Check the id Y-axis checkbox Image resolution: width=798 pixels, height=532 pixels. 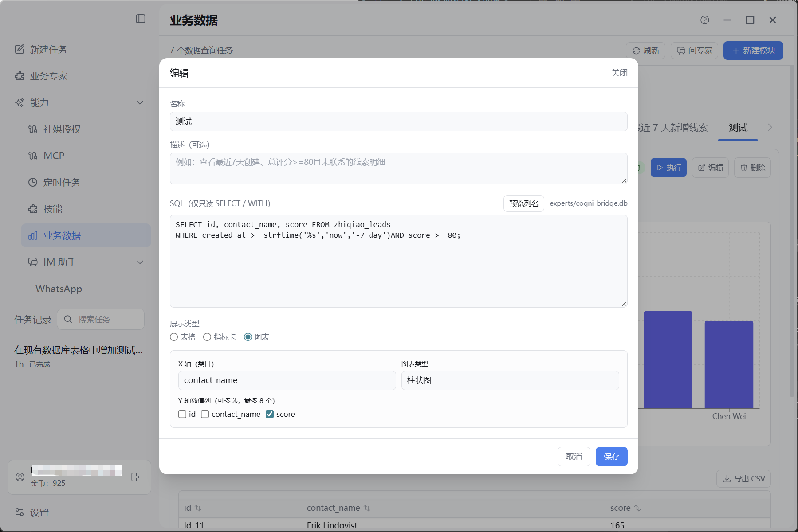(182, 414)
